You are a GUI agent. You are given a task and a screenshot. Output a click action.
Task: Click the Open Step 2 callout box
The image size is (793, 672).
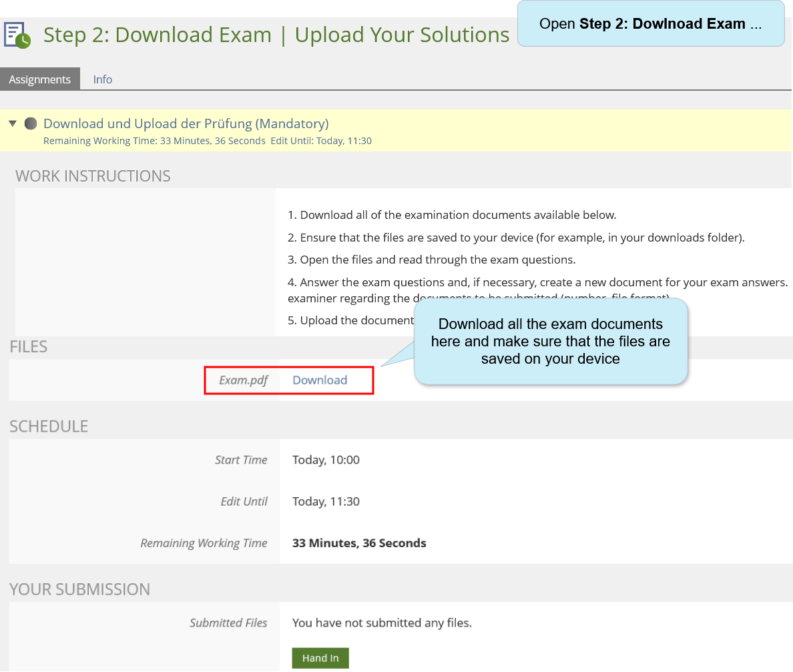click(x=650, y=24)
